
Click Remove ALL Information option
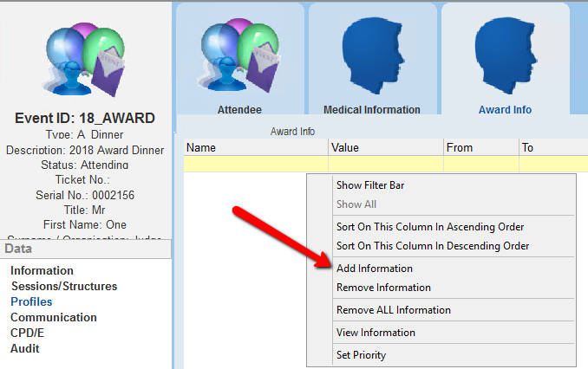pos(393,310)
